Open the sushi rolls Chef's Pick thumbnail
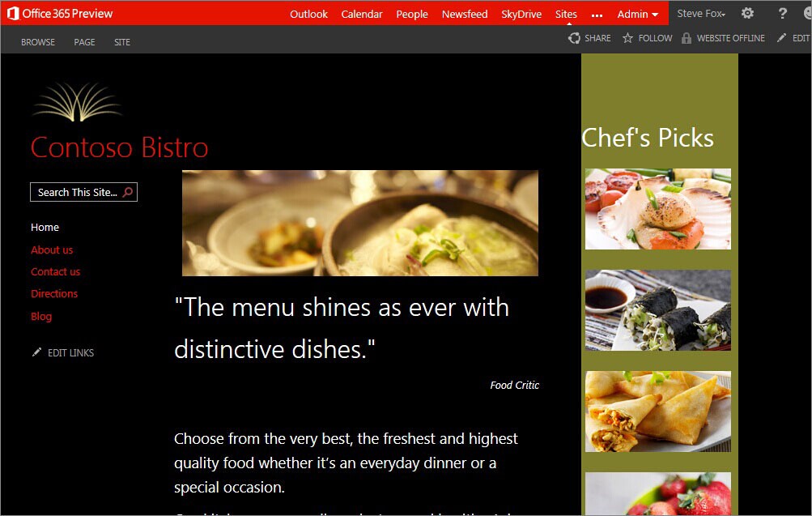Viewport: 812px width, 516px height. coord(657,309)
